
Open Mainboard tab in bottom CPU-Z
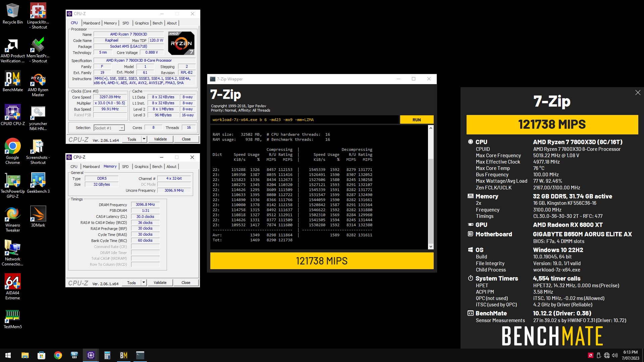point(91,167)
